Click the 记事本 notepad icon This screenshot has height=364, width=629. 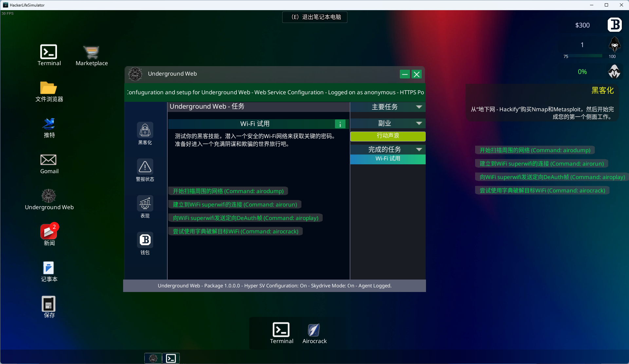point(49,268)
